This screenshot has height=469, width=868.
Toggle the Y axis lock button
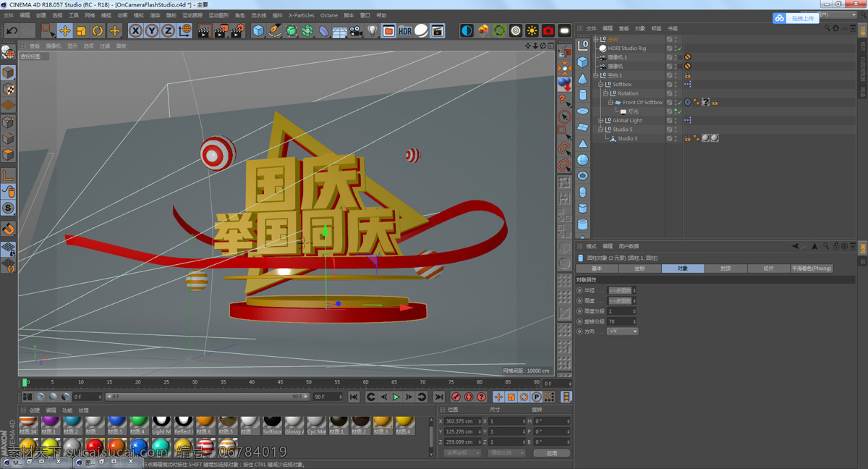pyautogui.click(x=152, y=31)
